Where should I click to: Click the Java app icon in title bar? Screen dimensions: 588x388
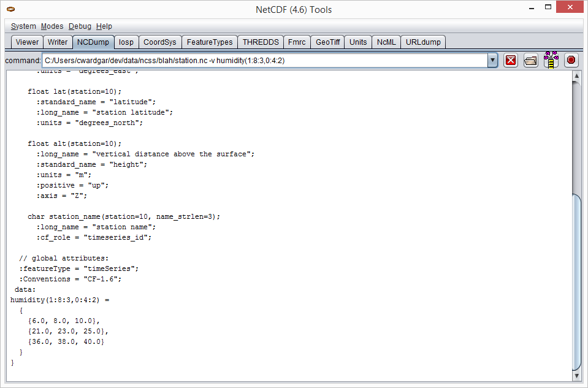[x=10, y=9]
